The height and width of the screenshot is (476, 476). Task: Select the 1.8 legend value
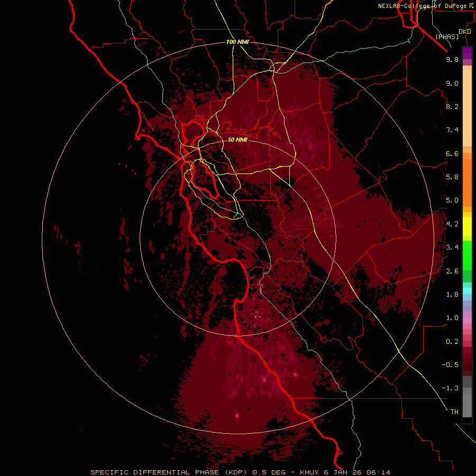tap(452, 295)
